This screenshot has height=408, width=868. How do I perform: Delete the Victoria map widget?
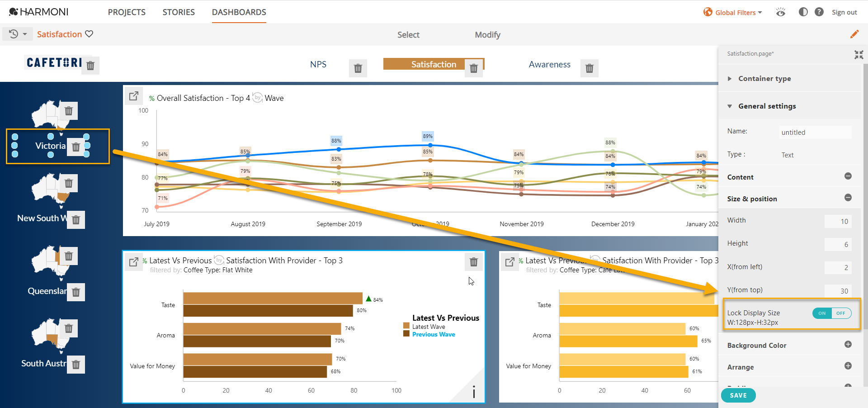pos(76,146)
